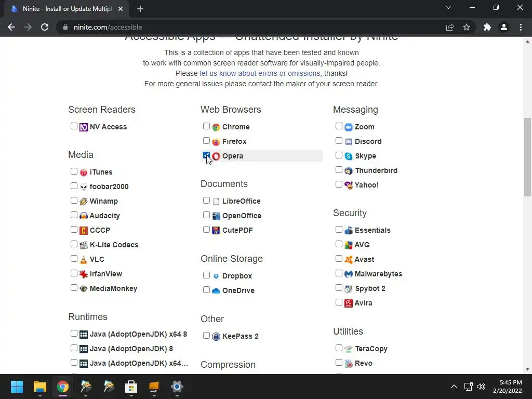
Task: Select the Ninite browser tab
Action: click(66, 9)
